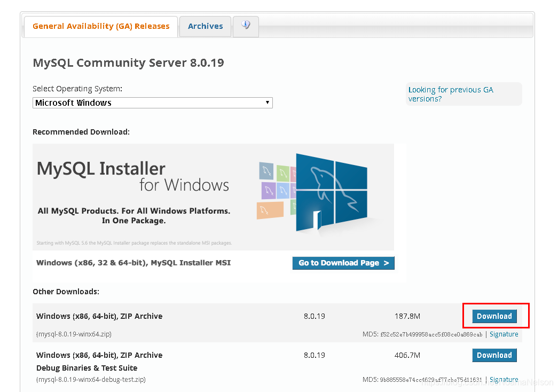This screenshot has width=558, height=392.
Task: Click the MD5 hash of the debug-test archive
Action: pyautogui.click(x=431, y=380)
